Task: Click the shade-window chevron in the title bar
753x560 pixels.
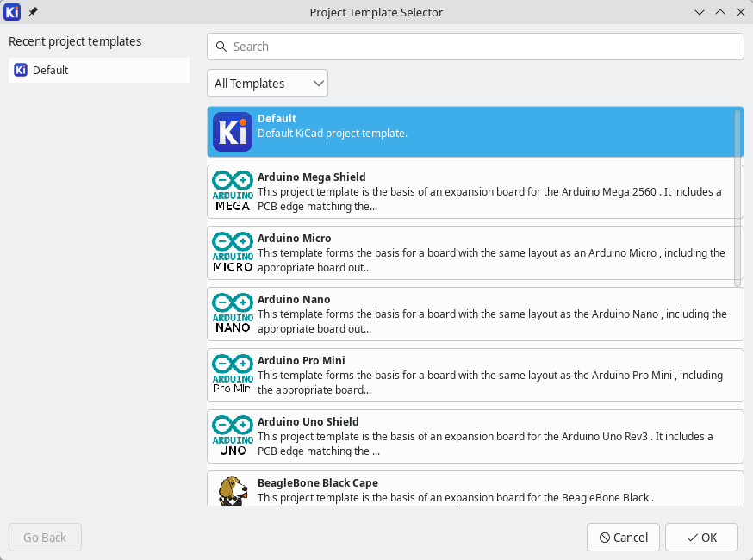Action: pos(700,12)
